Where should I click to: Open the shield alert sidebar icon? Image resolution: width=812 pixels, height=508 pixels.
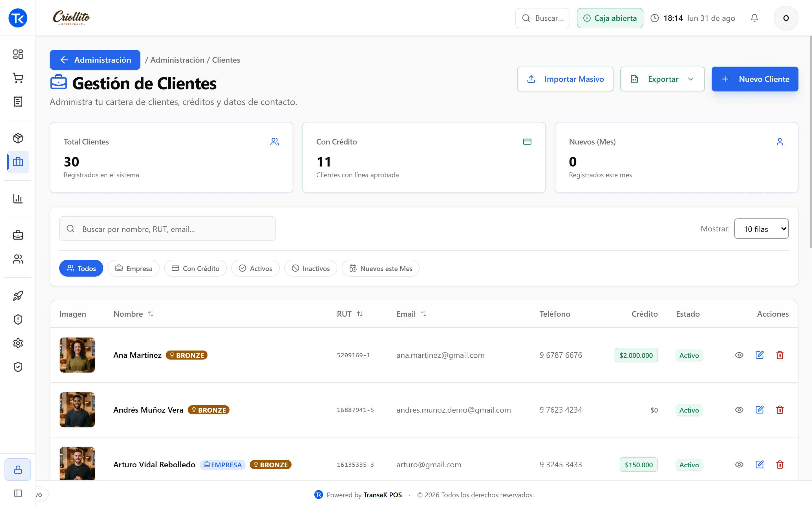[x=18, y=319]
